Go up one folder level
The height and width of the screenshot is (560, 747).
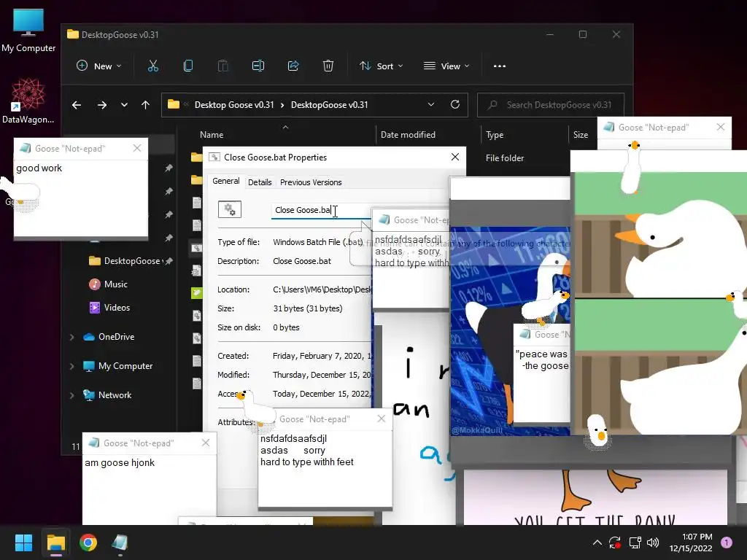[145, 105]
